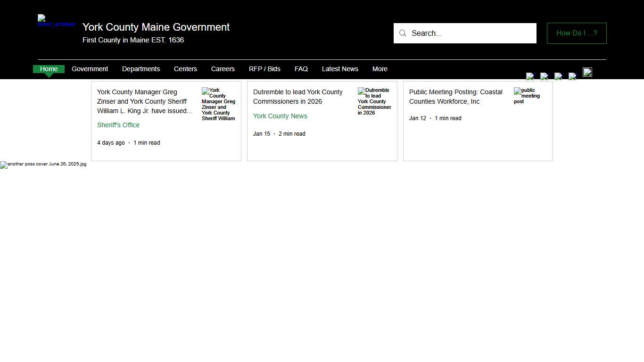Screen dimensions: 644x362
Task: Open the RFP / Bids page
Action: tap(264, 69)
